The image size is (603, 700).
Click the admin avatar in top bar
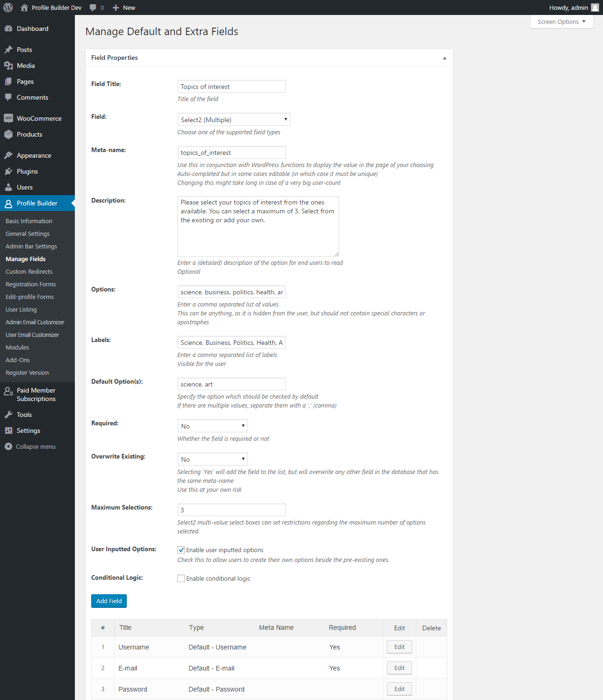[x=595, y=7]
